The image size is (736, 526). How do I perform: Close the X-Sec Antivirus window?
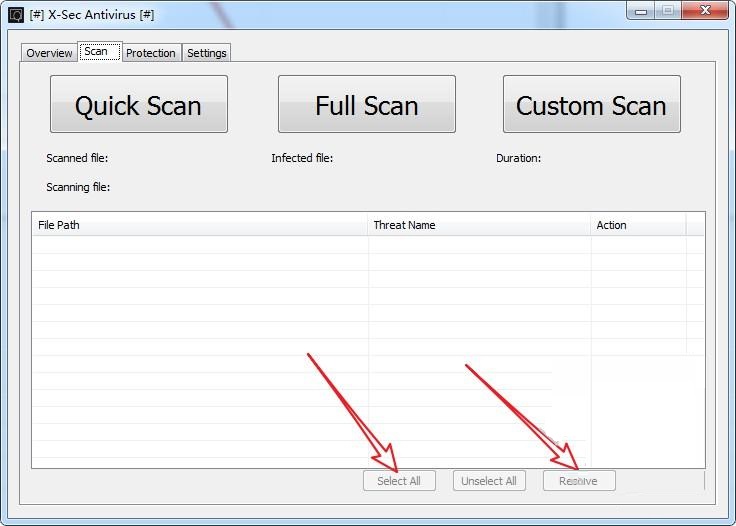[x=705, y=10]
